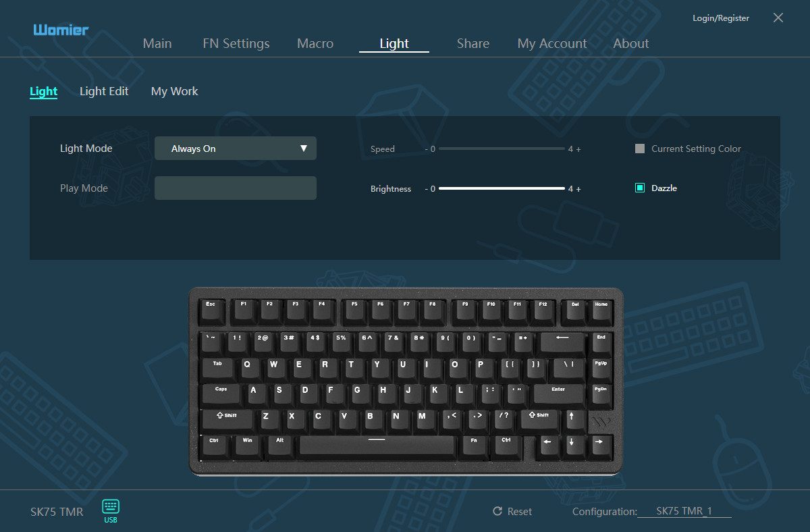This screenshot has height=532, width=810.
Task: Click the Login/Register link
Action: (721, 18)
